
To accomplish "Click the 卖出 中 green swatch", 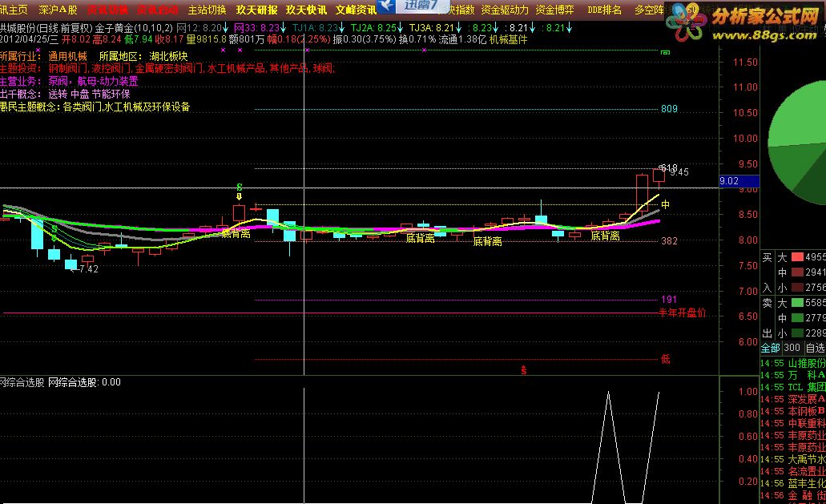I will (797, 318).
